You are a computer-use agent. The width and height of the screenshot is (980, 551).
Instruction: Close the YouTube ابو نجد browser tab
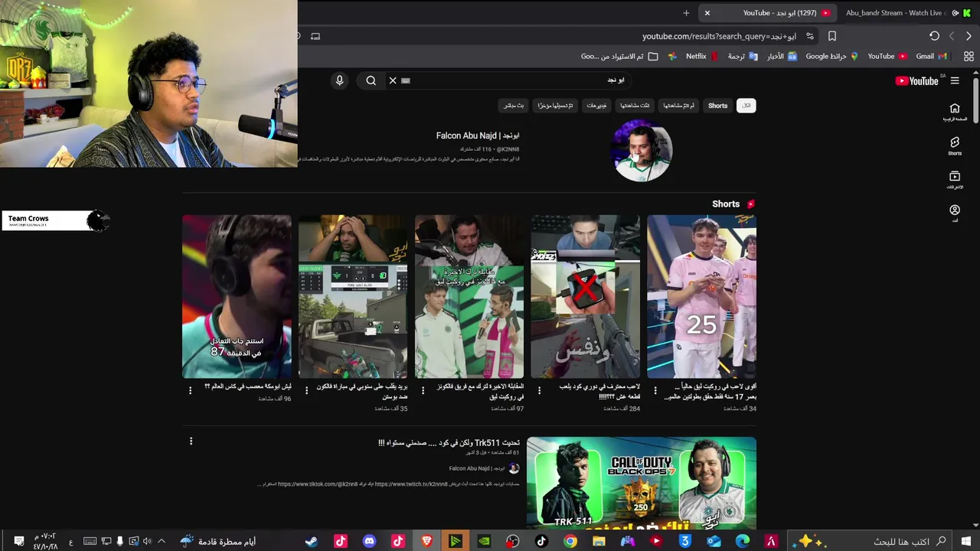click(x=707, y=13)
